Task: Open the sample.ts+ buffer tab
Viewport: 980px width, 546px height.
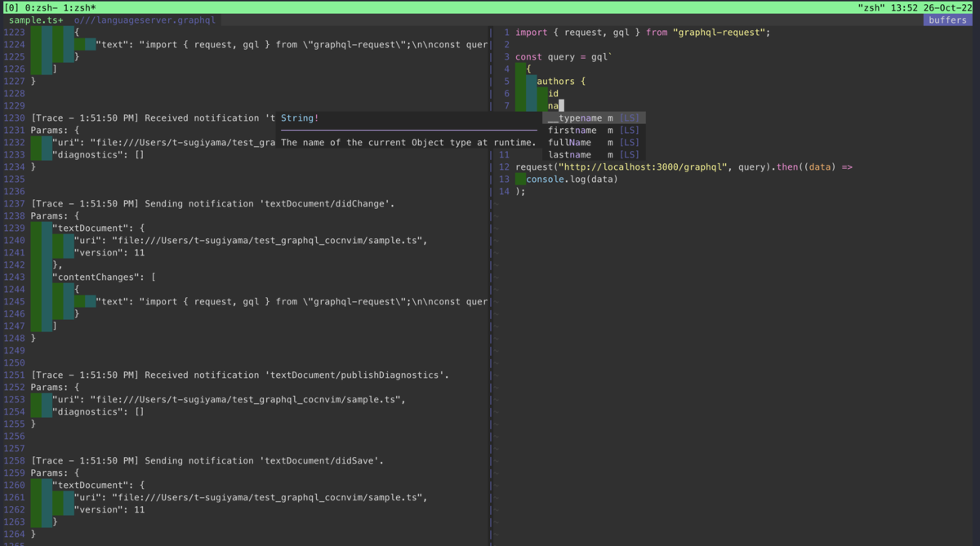Action: click(36, 20)
